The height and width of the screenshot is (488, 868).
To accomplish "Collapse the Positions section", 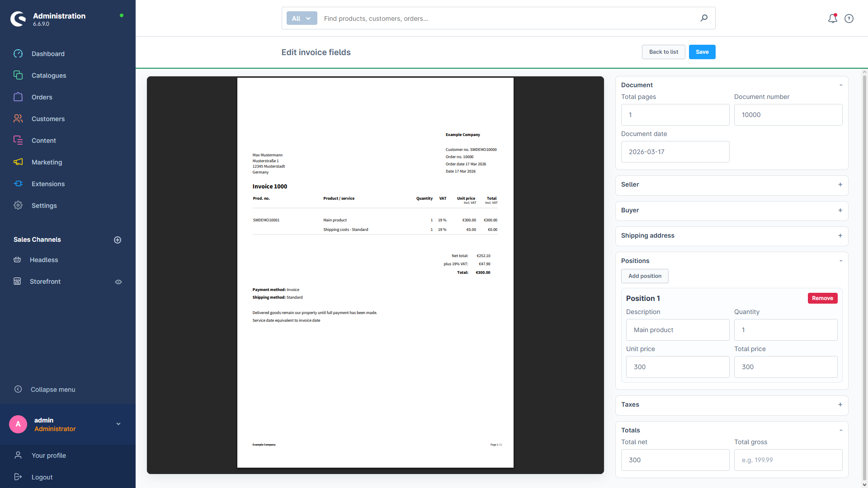I will coord(840,261).
